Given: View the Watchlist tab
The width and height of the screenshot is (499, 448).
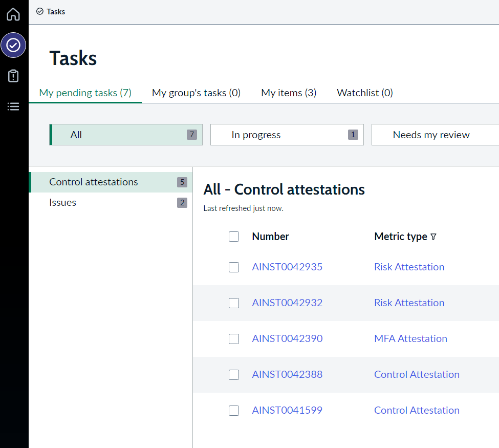Looking at the screenshot, I should pyautogui.click(x=364, y=93).
